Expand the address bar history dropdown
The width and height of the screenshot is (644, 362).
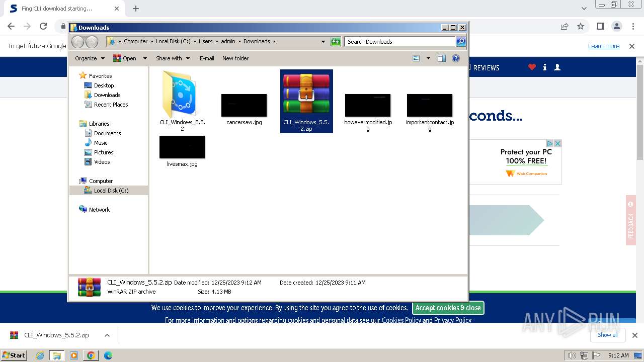pos(323,42)
